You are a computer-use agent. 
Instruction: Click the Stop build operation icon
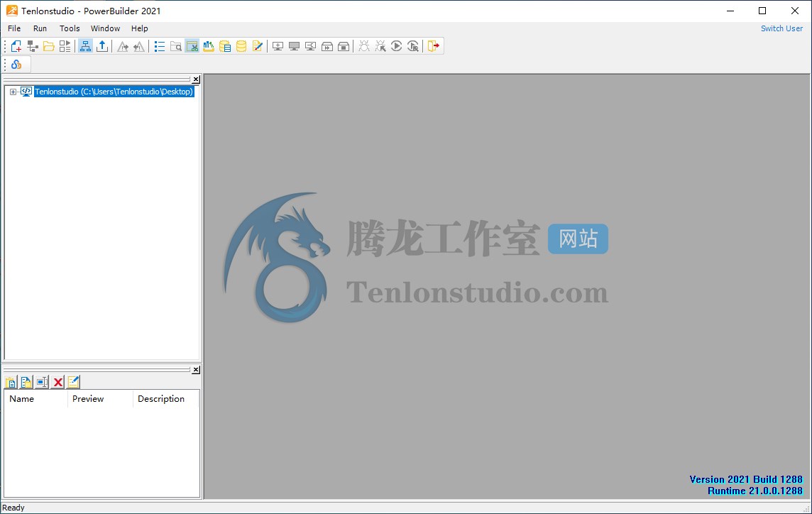tap(344, 47)
